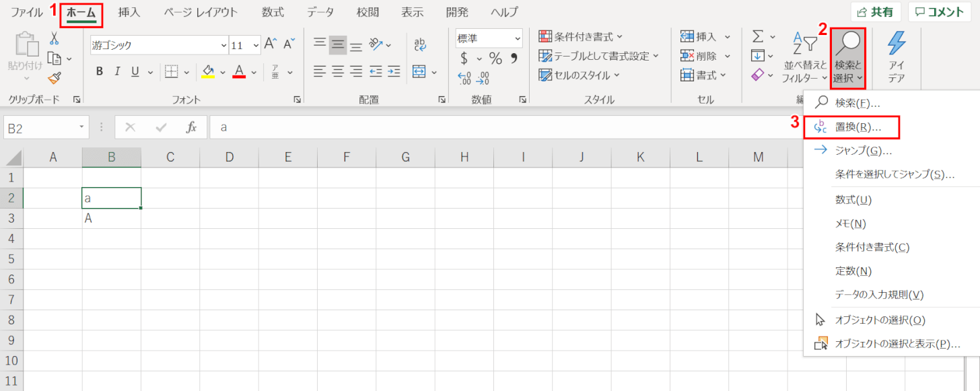Image resolution: width=980 pixels, height=391 pixels.
Task: Click the AutoSum sigma icon
Action: point(758,36)
